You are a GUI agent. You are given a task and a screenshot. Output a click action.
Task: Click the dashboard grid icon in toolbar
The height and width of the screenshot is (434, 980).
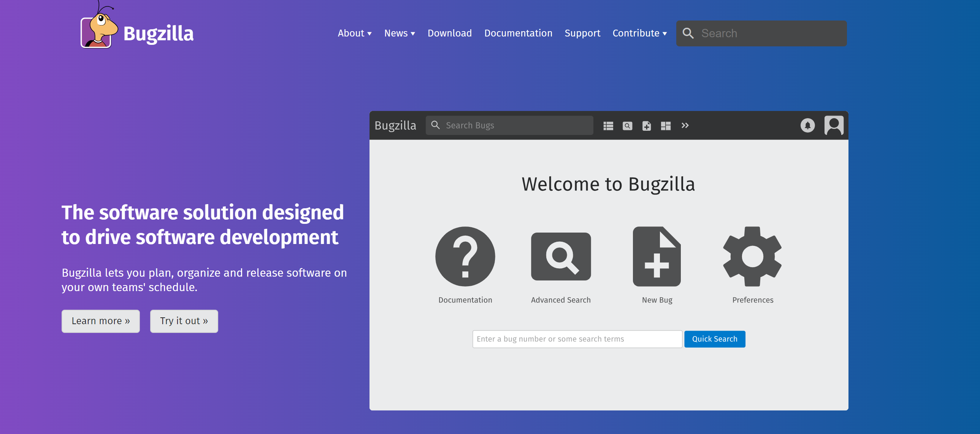point(666,126)
